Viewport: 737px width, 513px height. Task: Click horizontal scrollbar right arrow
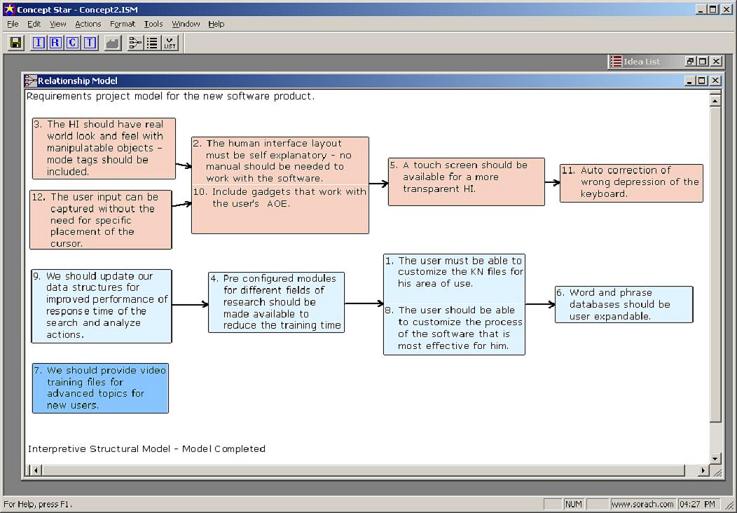click(703, 470)
